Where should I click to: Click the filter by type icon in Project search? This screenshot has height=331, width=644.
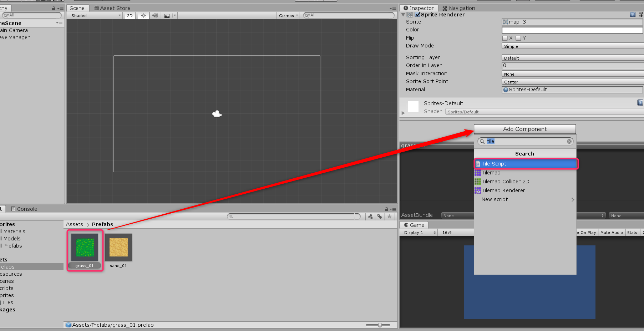pos(370,216)
